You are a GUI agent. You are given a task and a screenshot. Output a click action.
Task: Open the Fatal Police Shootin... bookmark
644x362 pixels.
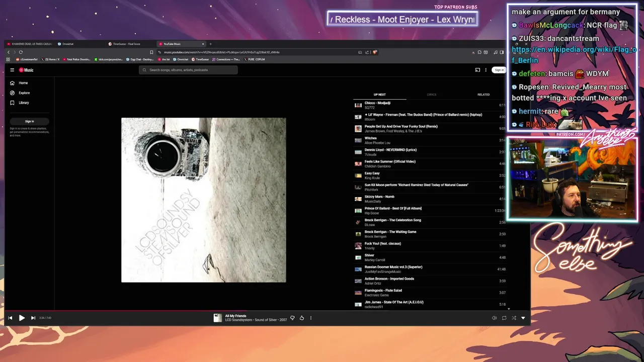click(76, 59)
